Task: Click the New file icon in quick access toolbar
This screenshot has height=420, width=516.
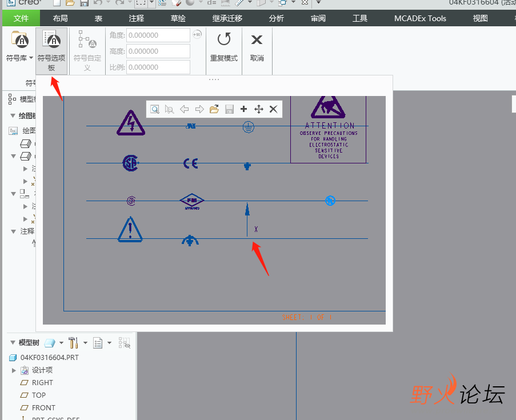Action: [x=57, y=3]
